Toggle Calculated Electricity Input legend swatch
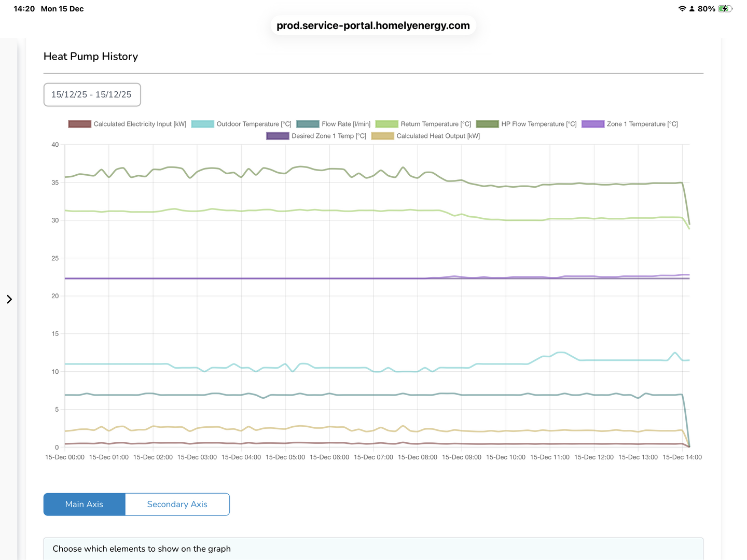Screen dimensions: 747x560 (x=80, y=124)
